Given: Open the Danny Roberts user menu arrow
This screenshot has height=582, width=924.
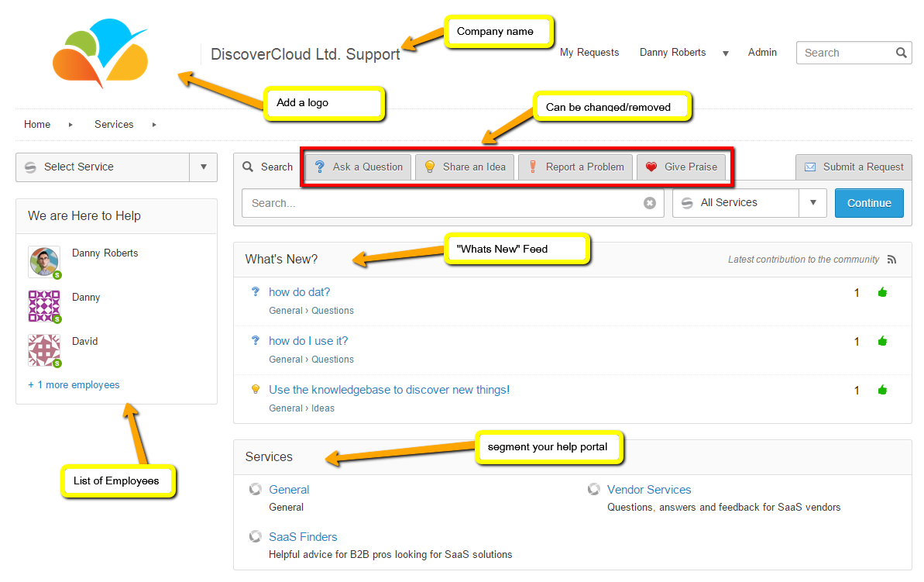Looking at the screenshot, I should point(726,53).
